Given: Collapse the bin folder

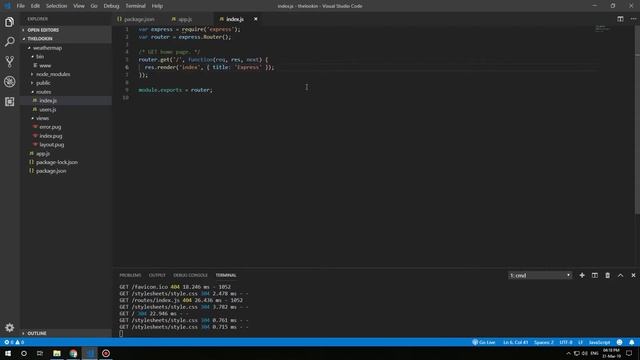Looking at the screenshot, I should [40, 56].
